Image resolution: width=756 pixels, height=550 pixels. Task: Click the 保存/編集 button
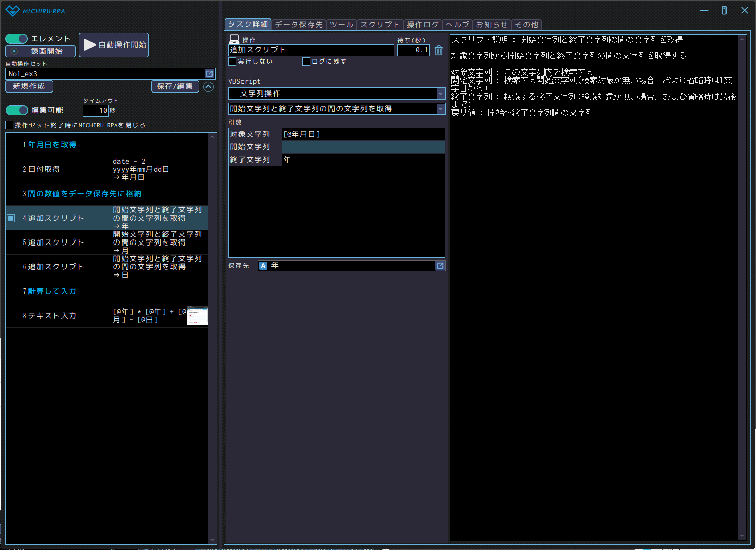[x=174, y=86]
